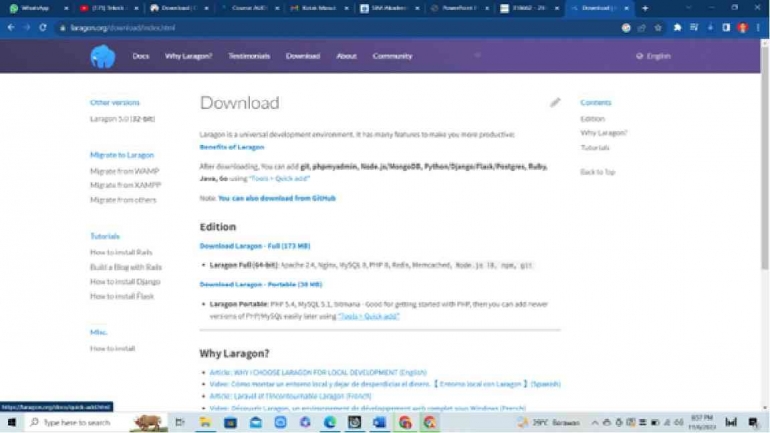Screen dimensions: 770x433
Task: Click the edit pencil icon beside Download heading
Action: [x=555, y=102]
